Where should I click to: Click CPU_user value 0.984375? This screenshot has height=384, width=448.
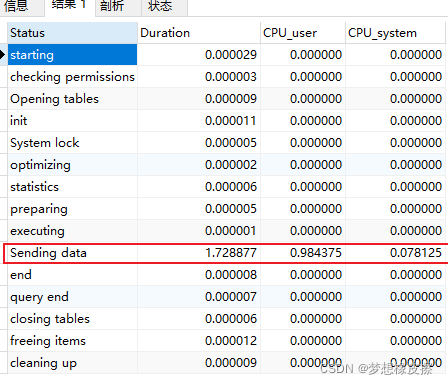[x=316, y=253]
